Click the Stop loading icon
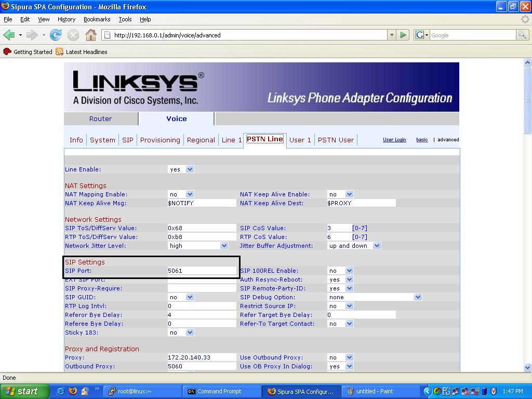The image size is (532, 399). pos(73,35)
